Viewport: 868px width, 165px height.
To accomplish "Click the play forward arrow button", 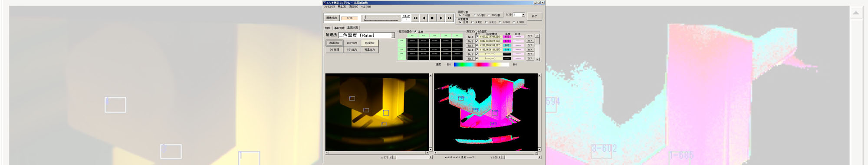I will [441, 18].
